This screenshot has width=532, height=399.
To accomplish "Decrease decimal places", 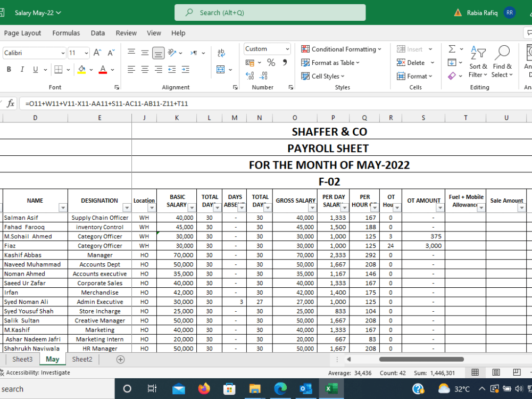I will pyautogui.click(x=264, y=76).
